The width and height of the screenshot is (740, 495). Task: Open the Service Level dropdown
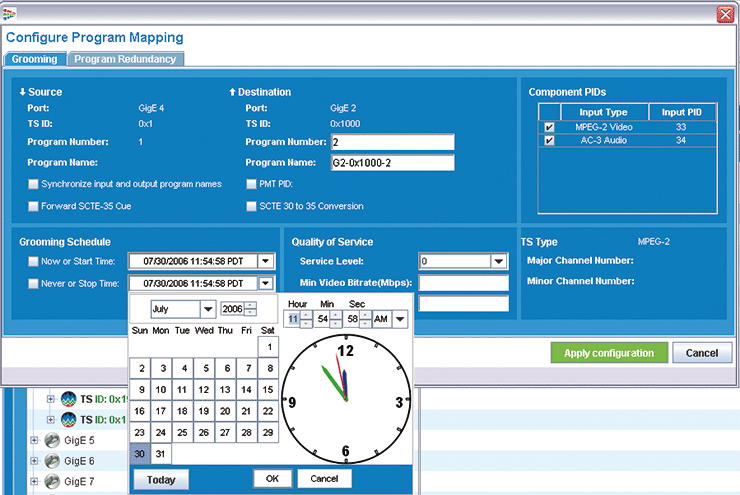coord(498,261)
